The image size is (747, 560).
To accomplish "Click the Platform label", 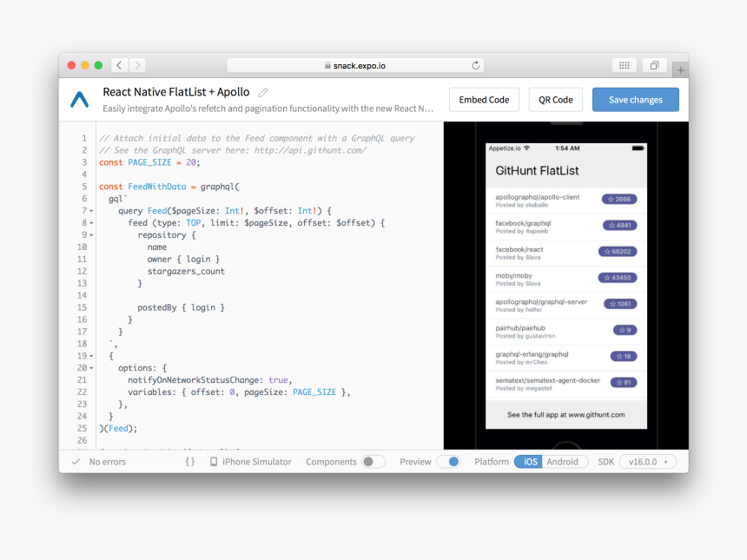I will click(491, 461).
